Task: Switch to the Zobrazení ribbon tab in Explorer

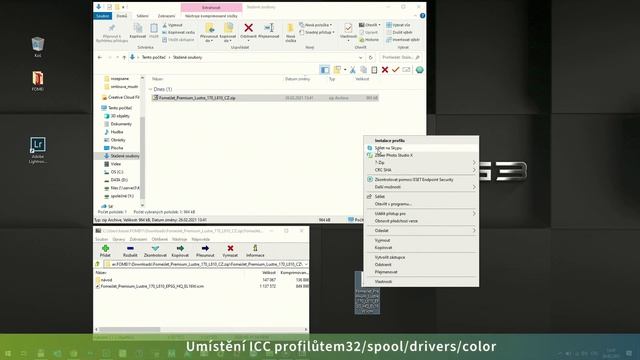Action: coord(167,16)
